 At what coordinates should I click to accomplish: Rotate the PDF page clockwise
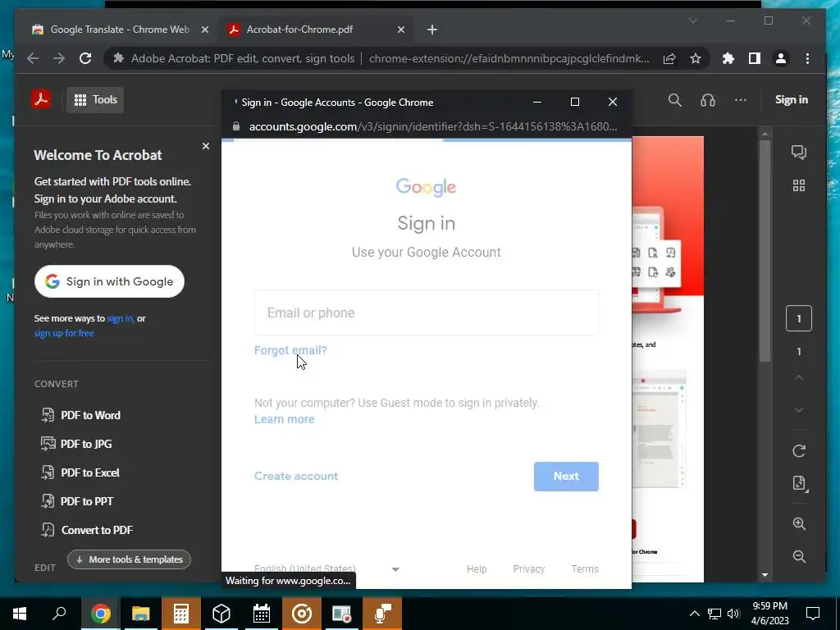point(799,451)
